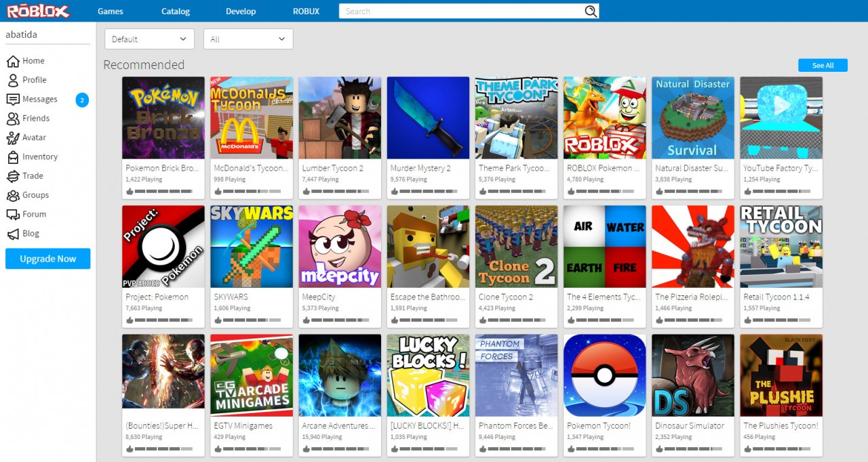Click in the Search input field
This screenshot has width=868, height=462.
pos(462,11)
